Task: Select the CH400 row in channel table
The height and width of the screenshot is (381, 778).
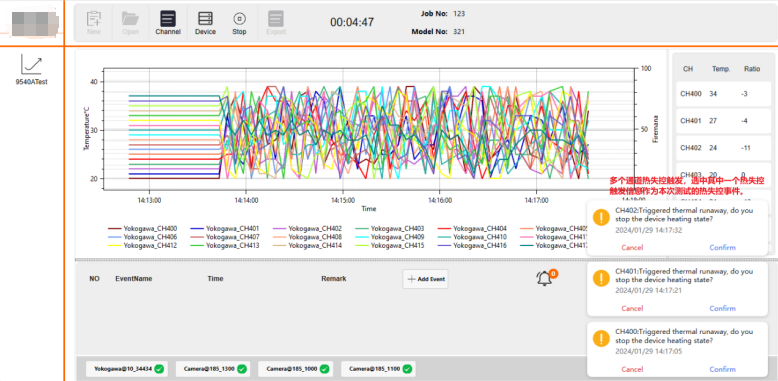Action: [x=723, y=94]
